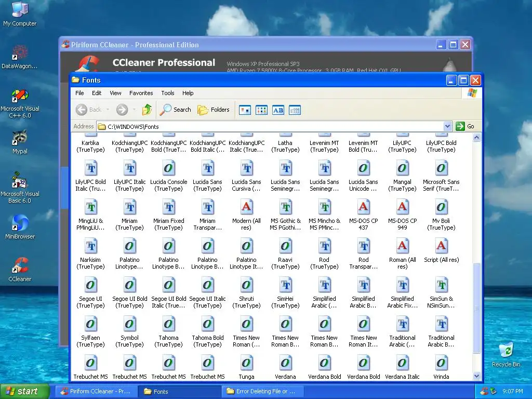Select the Miriam Fixed font icon

169,215
